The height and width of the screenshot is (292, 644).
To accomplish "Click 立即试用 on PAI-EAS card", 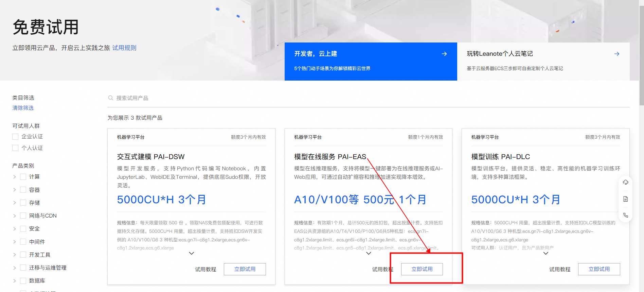I will click(422, 269).
